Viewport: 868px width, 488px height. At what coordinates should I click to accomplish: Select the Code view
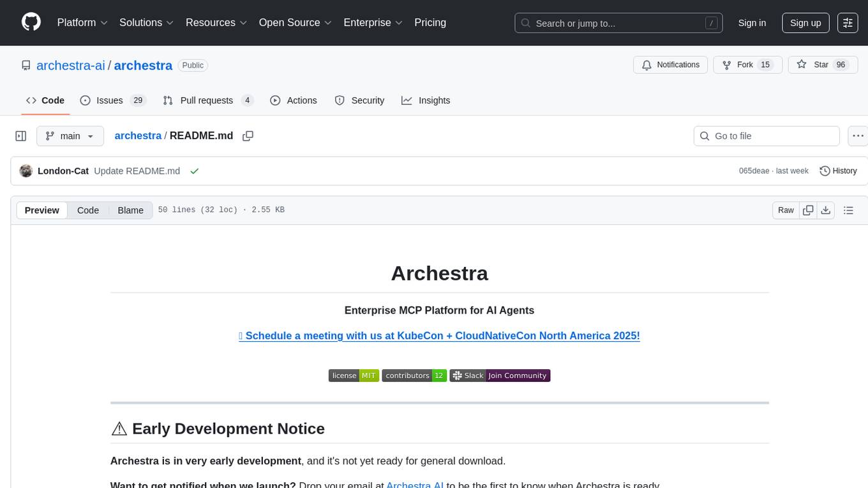(88, 210)
